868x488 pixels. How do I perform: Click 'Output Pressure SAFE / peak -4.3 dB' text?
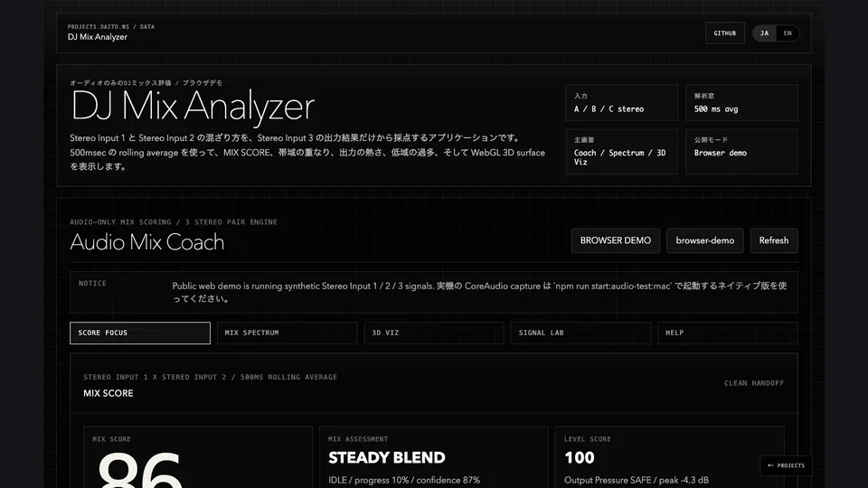click(x=636, y=480)
